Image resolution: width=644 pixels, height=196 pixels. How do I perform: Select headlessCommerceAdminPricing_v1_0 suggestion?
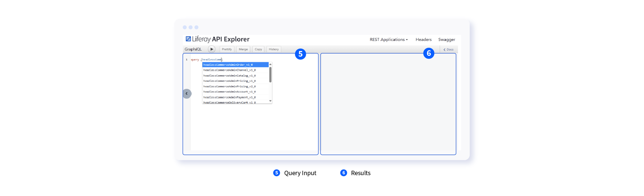coord(235,81)
